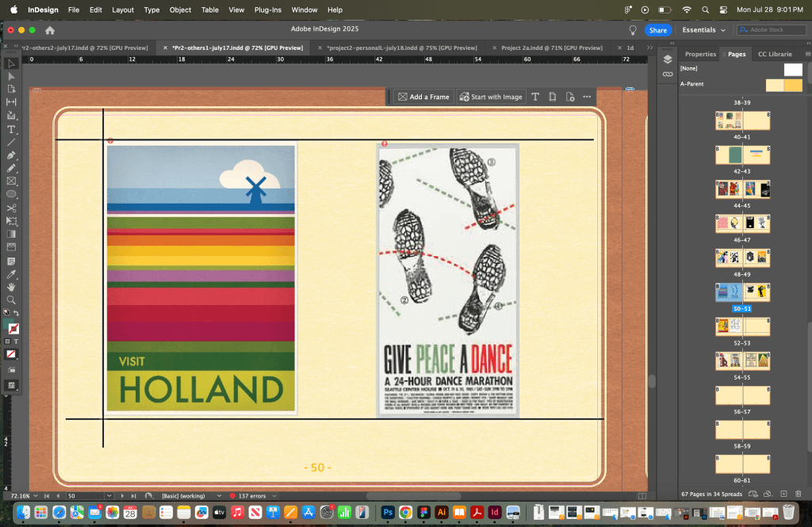The image size is (812, 527).
Task: Open the Layout menu
Action: (x=123, y=10)
